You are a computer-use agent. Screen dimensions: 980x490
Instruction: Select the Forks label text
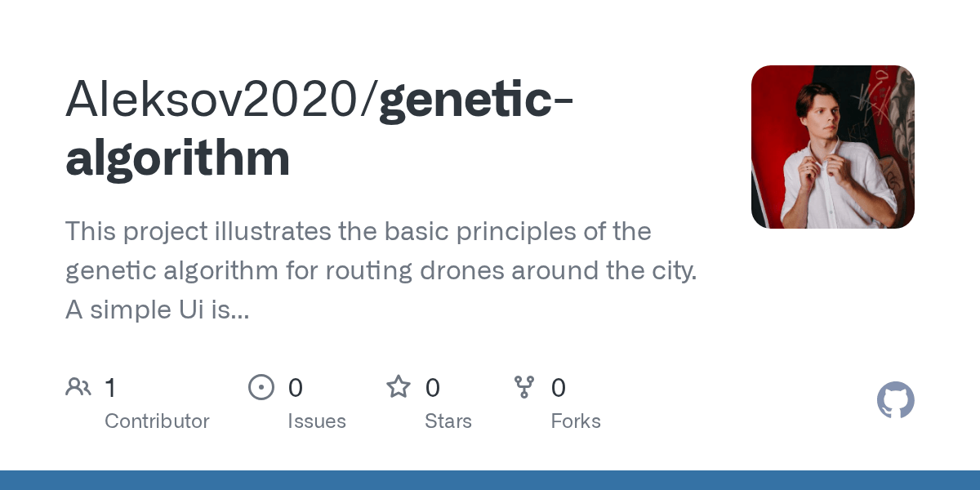pyautogui.click(x=575, y=421)
